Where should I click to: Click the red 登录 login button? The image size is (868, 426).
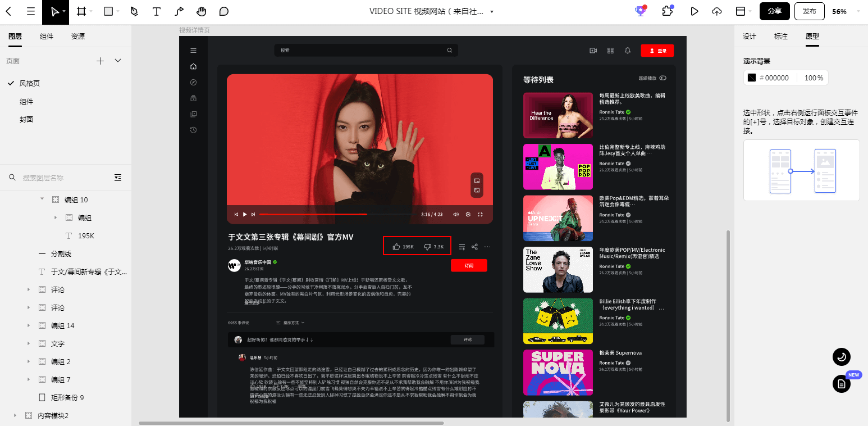click(x=657, y=51)
